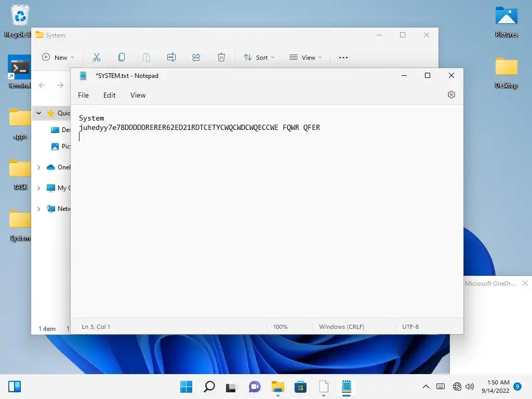Click the 1 item status in File Explorer
The width and height of the screenshot is (532, 399).
(x=47, y=329)
